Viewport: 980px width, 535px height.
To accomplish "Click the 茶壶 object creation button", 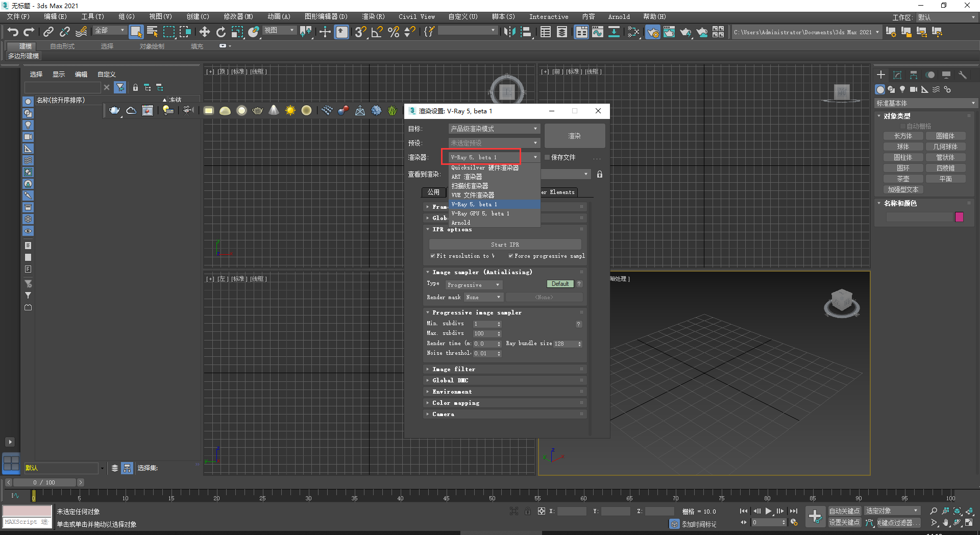I will [x=903, y=179].
